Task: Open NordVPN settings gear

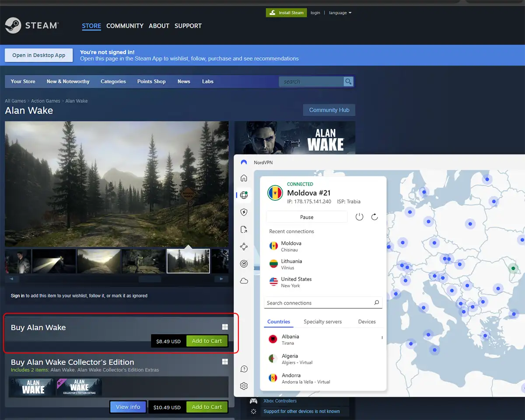Action: coord(244,386)
